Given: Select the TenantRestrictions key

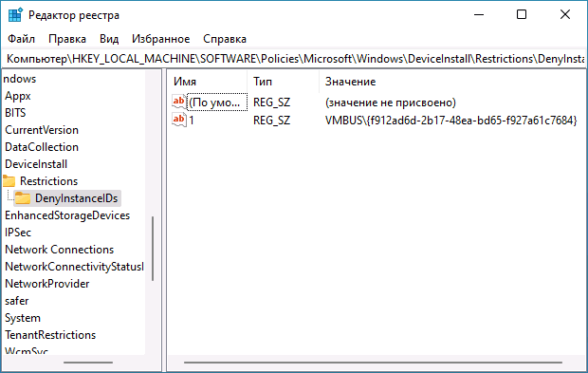Looking at the screenshot, I should pos(50,335).
